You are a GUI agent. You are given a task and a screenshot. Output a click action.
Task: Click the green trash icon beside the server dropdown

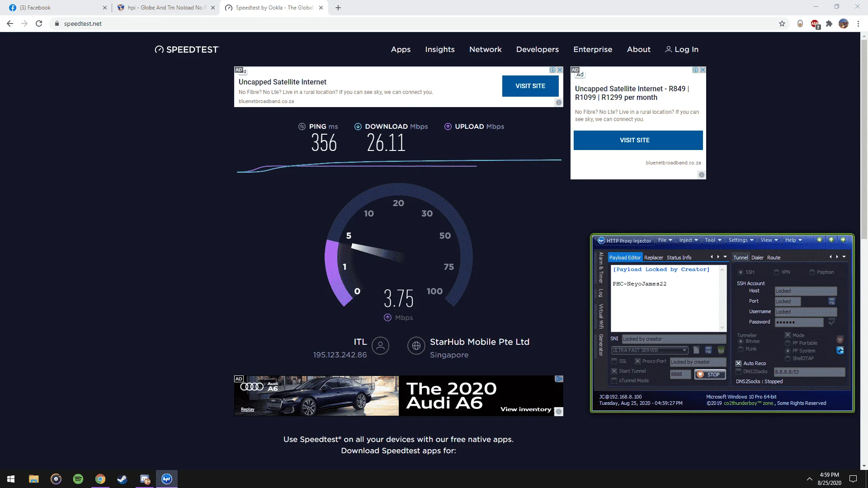721,350
